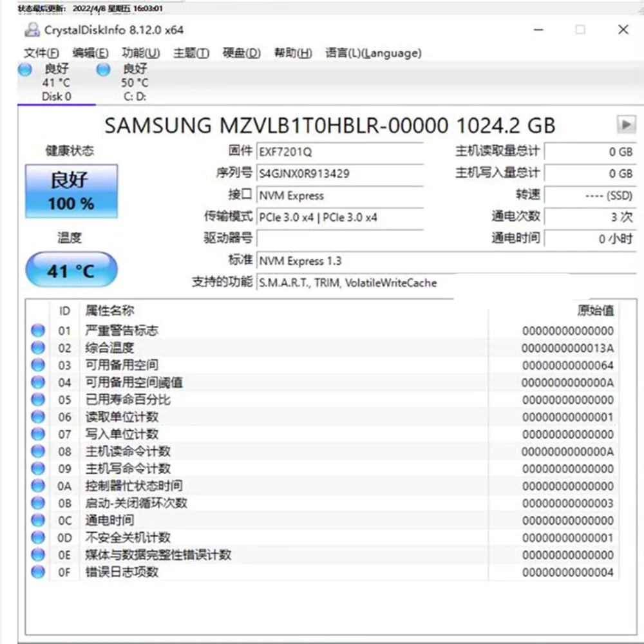Screen dimensions: 644x644
Task: Select the Disk 0 status icon
Action: point(25,70)
